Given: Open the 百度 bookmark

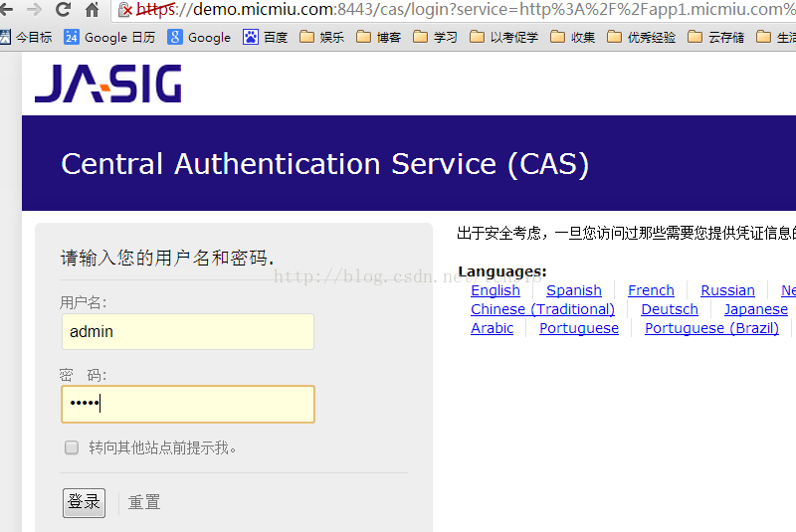Looking at the screenshot, I should tap(265, 37).
